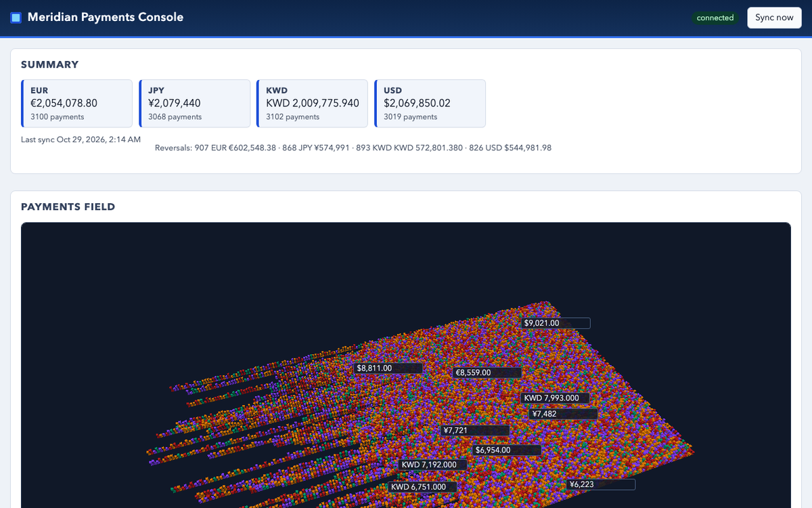Click the €2,054,078.80 total amount

pyautogui.click(x=64, y=104)
